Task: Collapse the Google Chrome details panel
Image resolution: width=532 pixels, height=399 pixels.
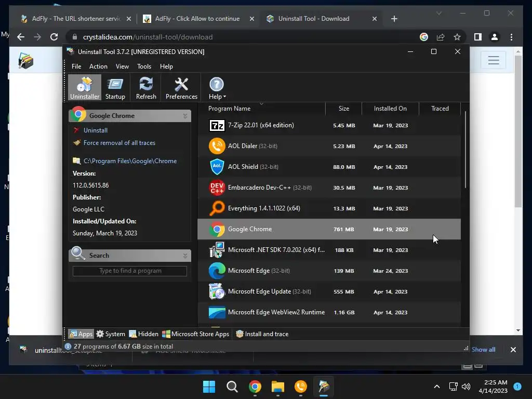Action: pos(185,116)
